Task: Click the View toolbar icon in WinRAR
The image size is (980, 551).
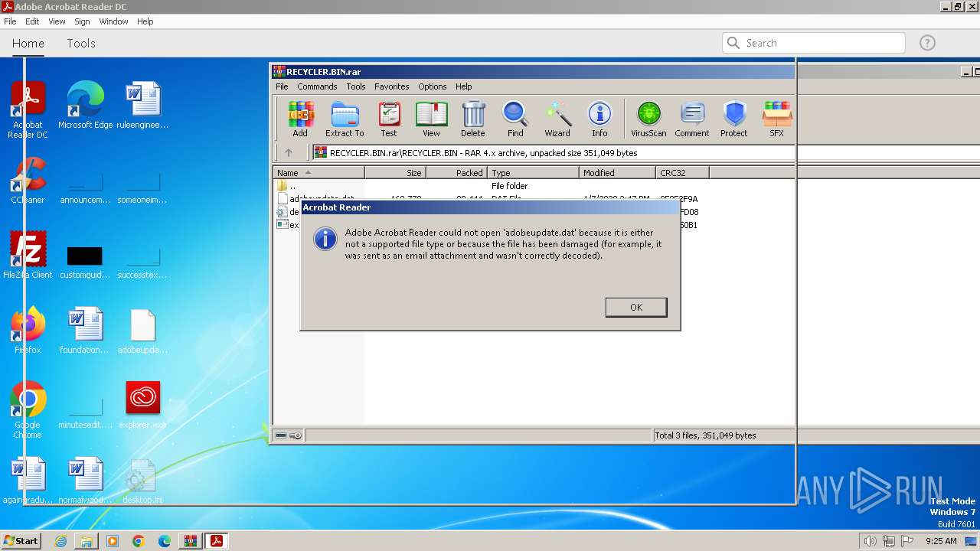Action: coord(431,119)
